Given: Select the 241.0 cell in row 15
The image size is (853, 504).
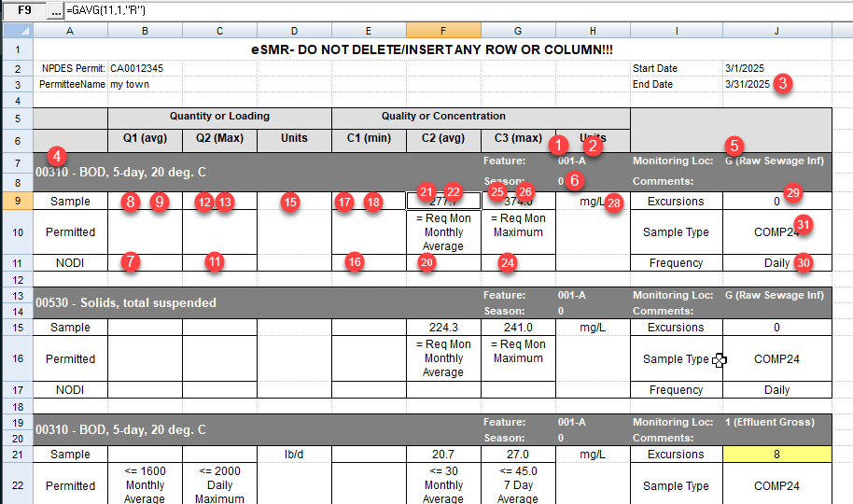Looking at the screenshot, I should (x=518, y=328).
